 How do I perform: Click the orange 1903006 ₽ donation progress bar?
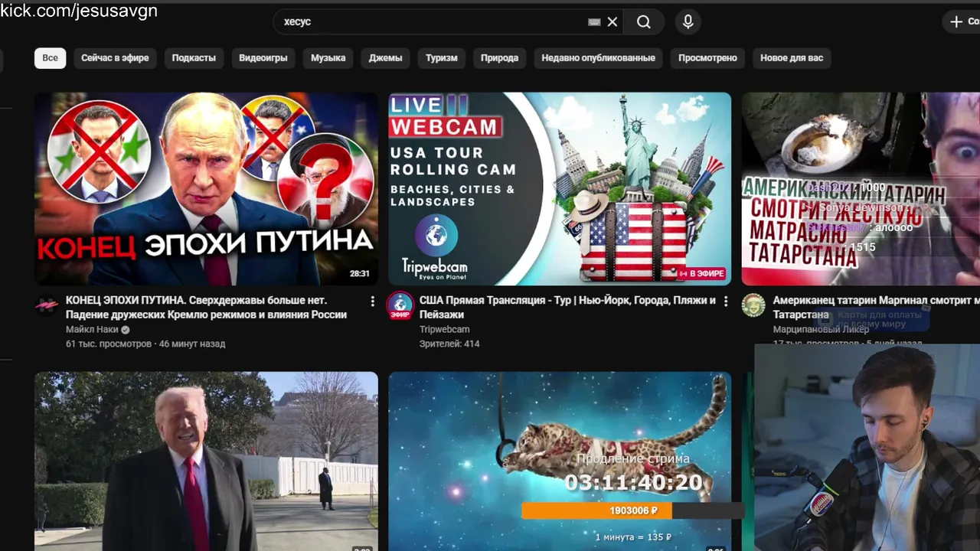(x=633, y=510)
